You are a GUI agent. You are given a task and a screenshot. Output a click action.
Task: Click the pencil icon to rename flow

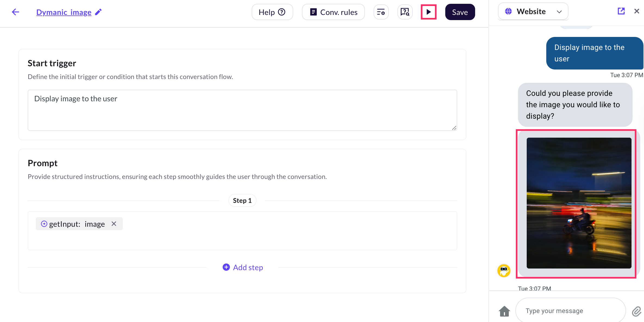point(98,12)
